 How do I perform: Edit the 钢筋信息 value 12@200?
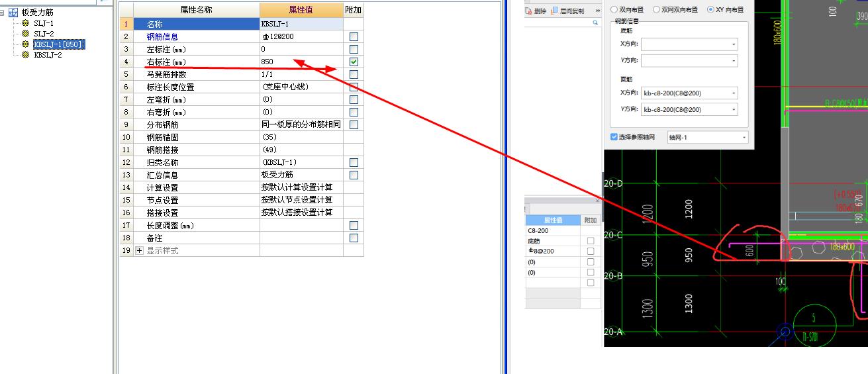click(301, 36)
